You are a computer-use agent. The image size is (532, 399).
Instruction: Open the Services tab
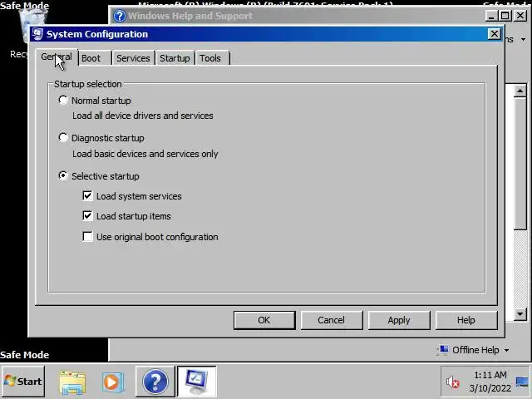[x=133, y=58]
